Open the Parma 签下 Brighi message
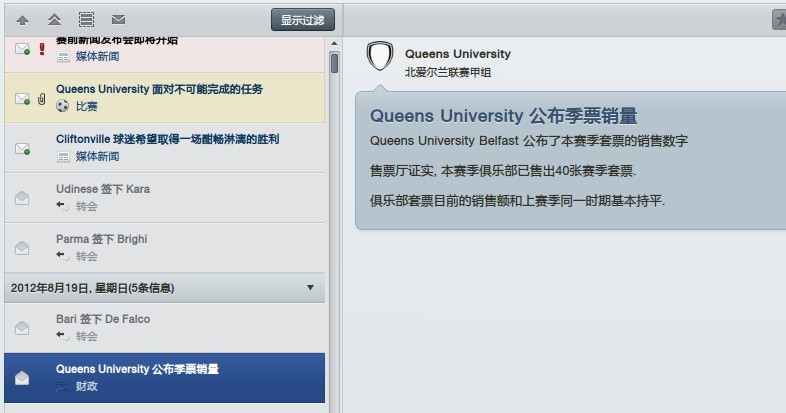Screen dimensions: 786x413 coord(164,248)
